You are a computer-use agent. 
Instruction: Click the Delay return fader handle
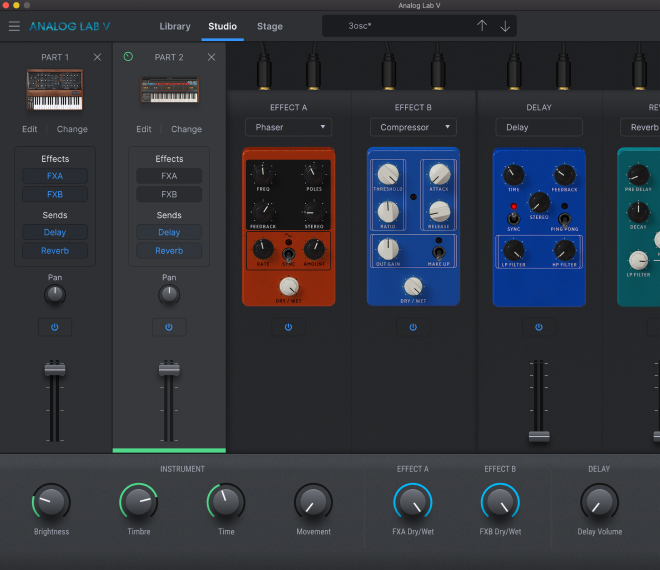pos(539,437)
